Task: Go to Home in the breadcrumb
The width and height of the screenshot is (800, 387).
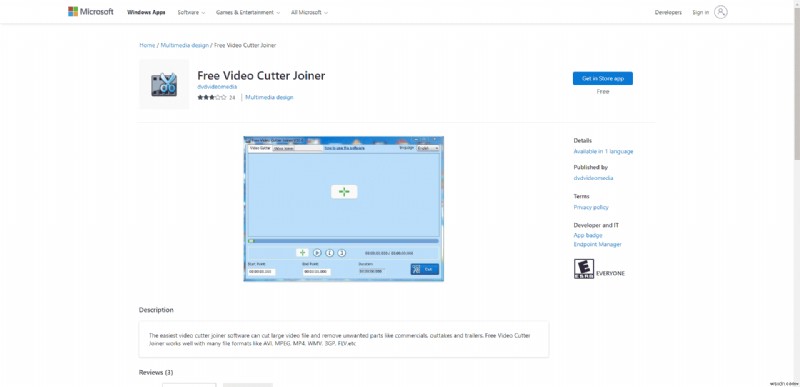Action: (147, 45)
